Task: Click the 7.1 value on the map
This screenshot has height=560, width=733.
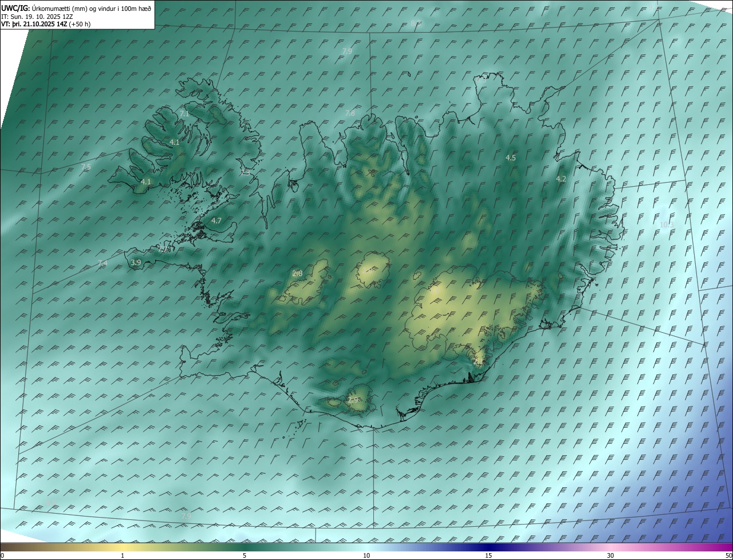Action: pos(184,114)
